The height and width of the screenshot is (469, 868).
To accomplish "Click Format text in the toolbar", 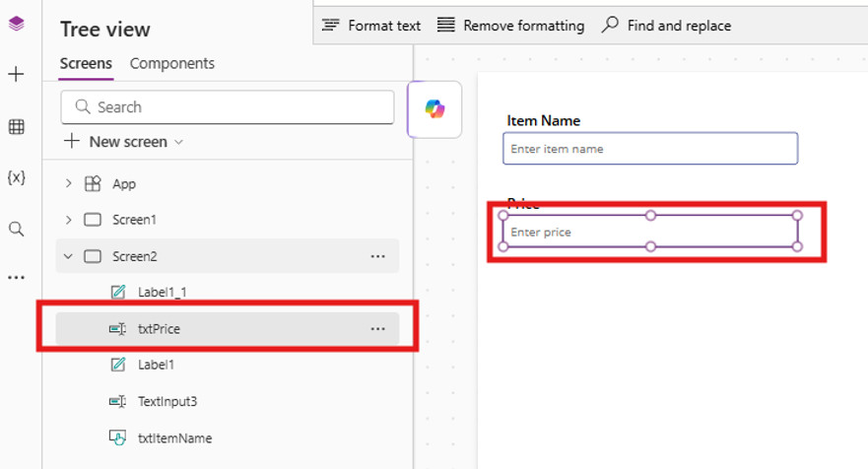I will click(371, 26).
